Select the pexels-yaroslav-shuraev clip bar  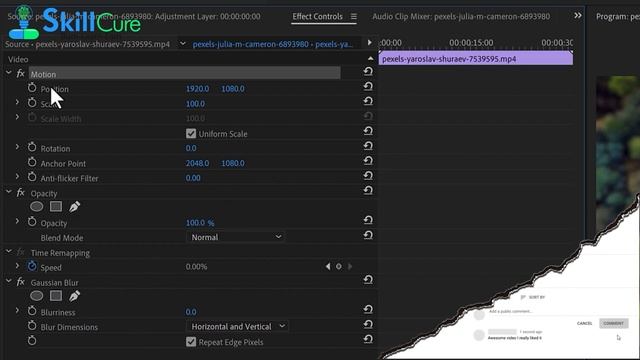coord(476,58)
